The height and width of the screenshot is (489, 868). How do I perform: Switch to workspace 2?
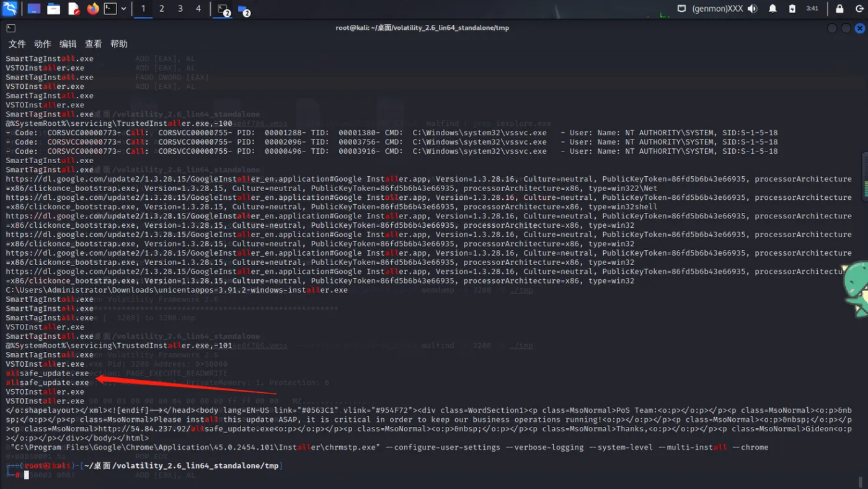162,9
